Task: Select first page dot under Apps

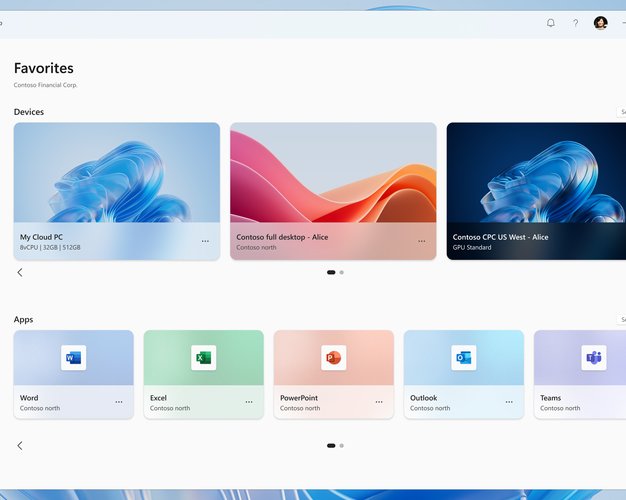Action: [x=331, y=446]
